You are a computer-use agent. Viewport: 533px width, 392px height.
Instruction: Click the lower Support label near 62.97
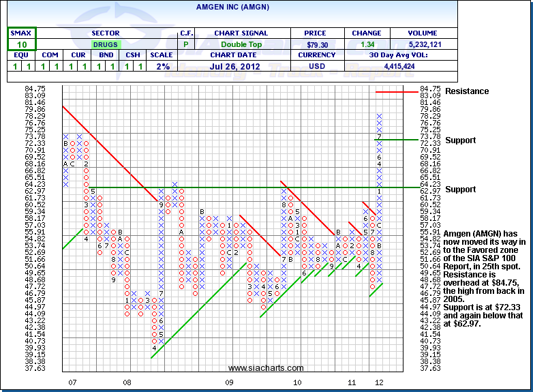click(x=460, y=190)
